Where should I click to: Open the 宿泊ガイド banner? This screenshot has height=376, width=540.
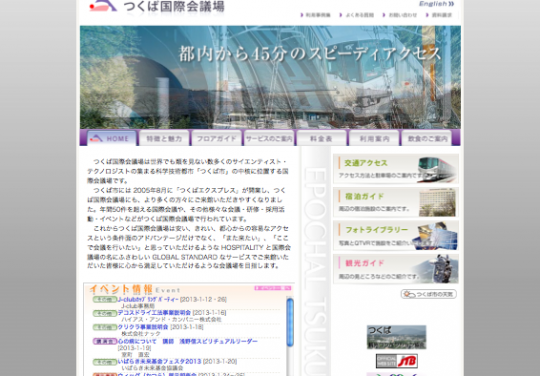tap(396, 202)
